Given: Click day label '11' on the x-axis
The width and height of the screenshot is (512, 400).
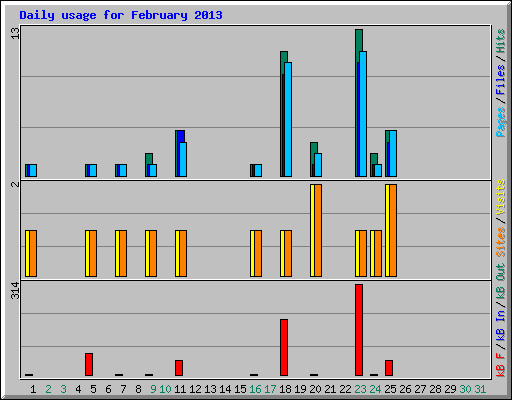Looking at the screenshot, I should point(180,389).
